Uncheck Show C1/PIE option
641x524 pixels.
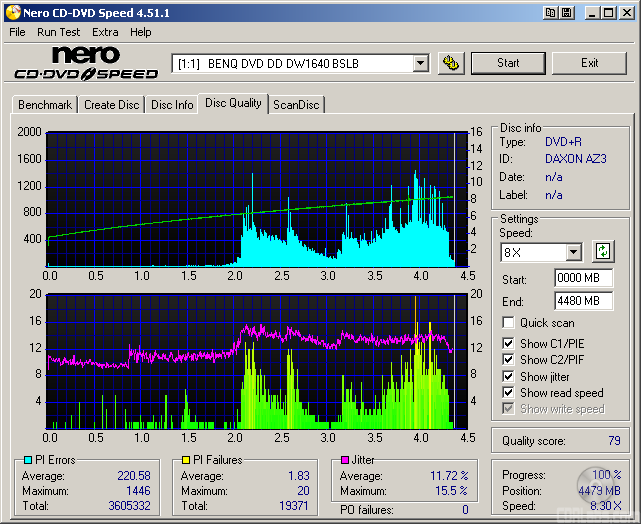508,343
